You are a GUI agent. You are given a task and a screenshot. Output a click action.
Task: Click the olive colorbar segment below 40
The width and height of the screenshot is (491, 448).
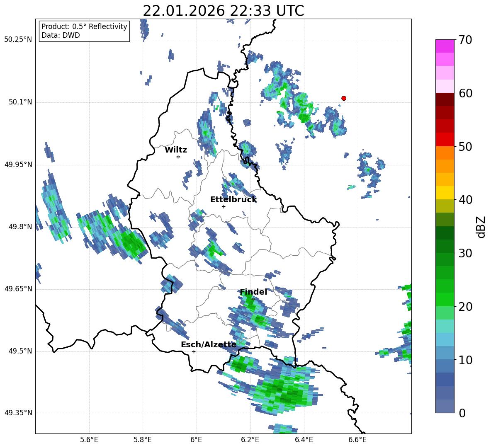pyautogui.click(x=445, y=206)
